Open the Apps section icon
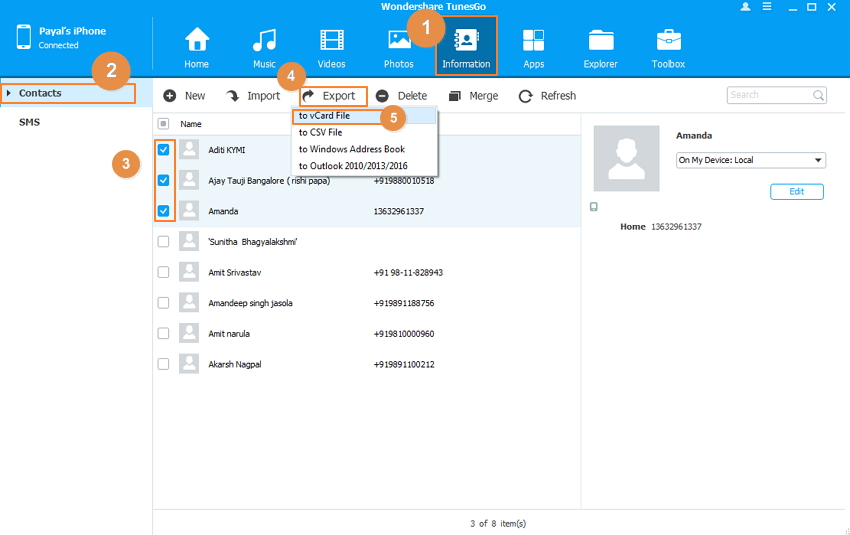850x535 pixels. tap(533, 41)
